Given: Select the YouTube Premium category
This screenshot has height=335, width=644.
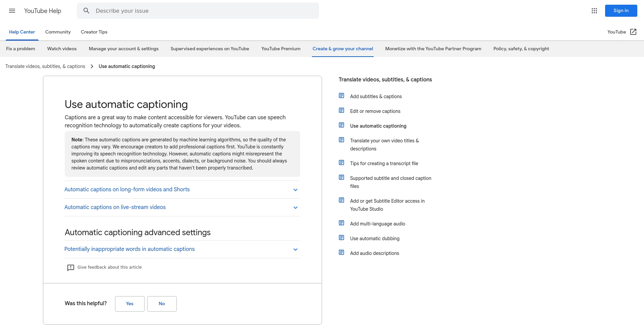Looking at the screenshot, I should pyautogui.click(x=281, y=49).
